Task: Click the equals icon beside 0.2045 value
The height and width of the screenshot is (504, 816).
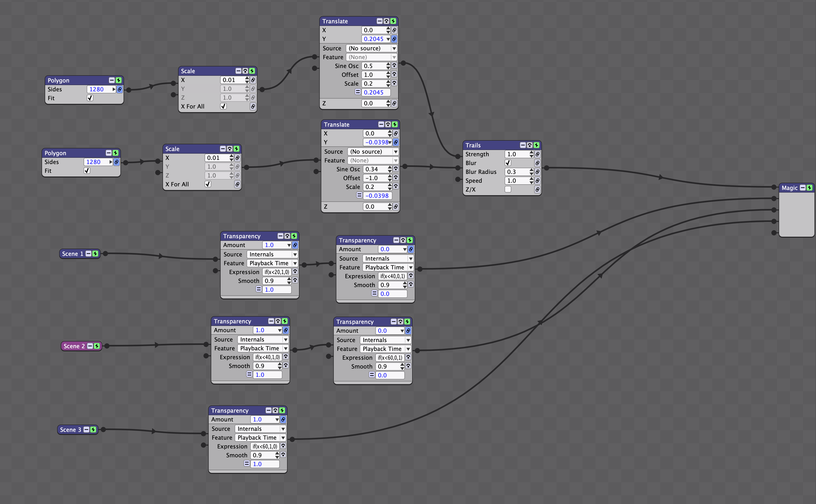Action: pyautogui.click(x=358, y=92)
